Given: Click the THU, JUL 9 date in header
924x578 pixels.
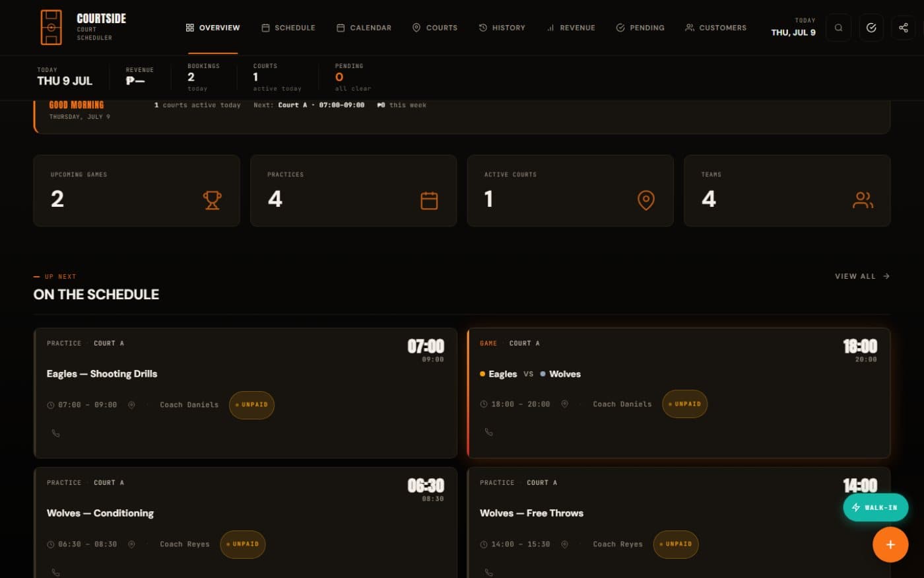Looking at the screenshot, I should point(793,32).
